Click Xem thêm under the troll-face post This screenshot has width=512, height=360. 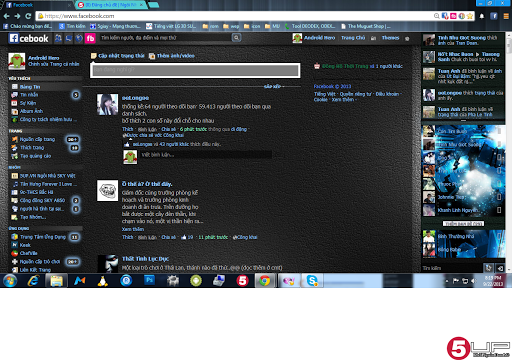click(x=133, y=229)
